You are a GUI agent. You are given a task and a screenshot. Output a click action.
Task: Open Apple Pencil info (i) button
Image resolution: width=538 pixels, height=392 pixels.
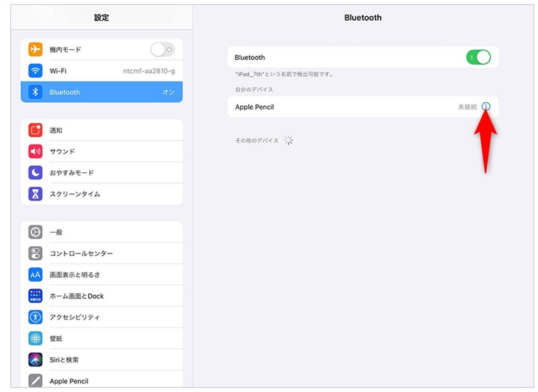pyautogui.click(x=486, y=107)
